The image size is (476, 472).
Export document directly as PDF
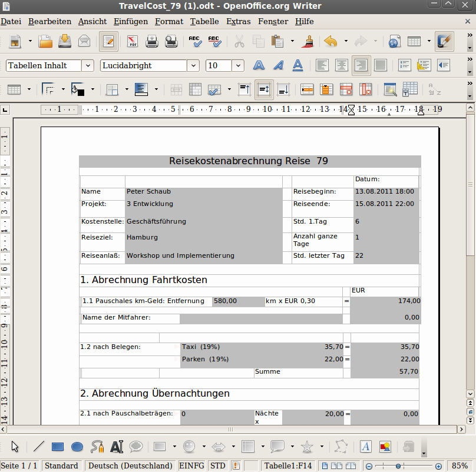(x=132, y=42)
